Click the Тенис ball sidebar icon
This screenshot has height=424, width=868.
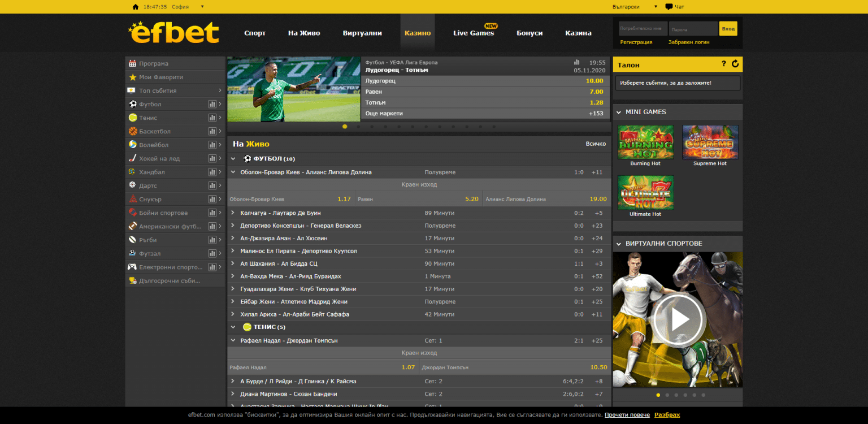point(133,118)
